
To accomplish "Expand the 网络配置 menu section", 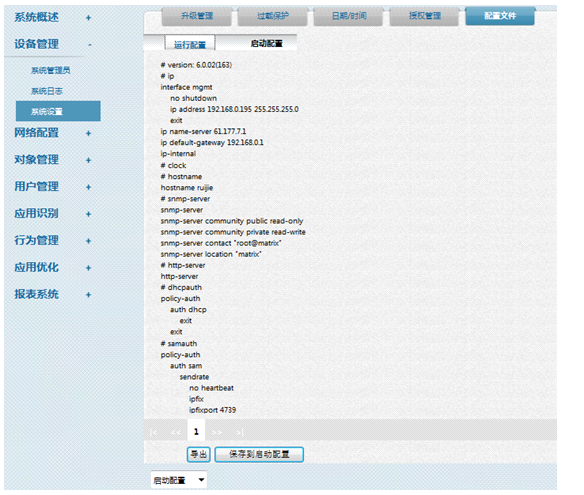I will [x=88, y=133].
